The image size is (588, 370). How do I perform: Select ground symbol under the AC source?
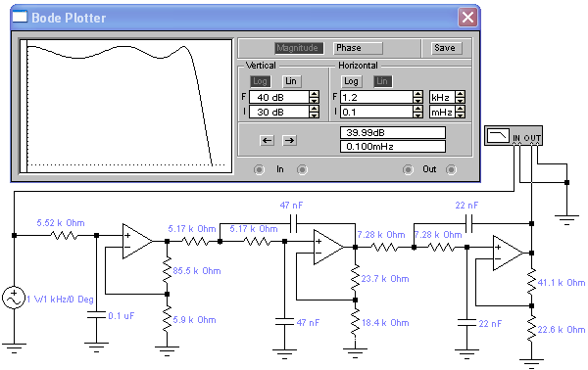[14, 348]
